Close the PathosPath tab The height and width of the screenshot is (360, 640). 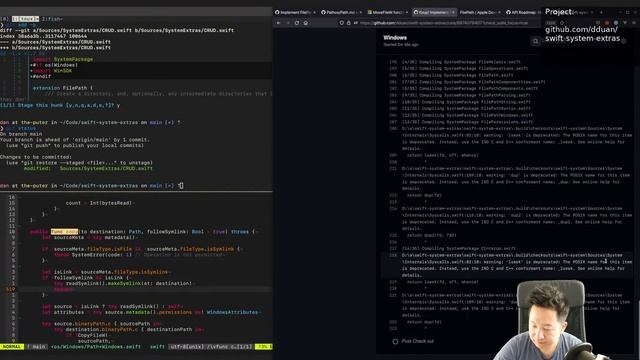(360, 12)
